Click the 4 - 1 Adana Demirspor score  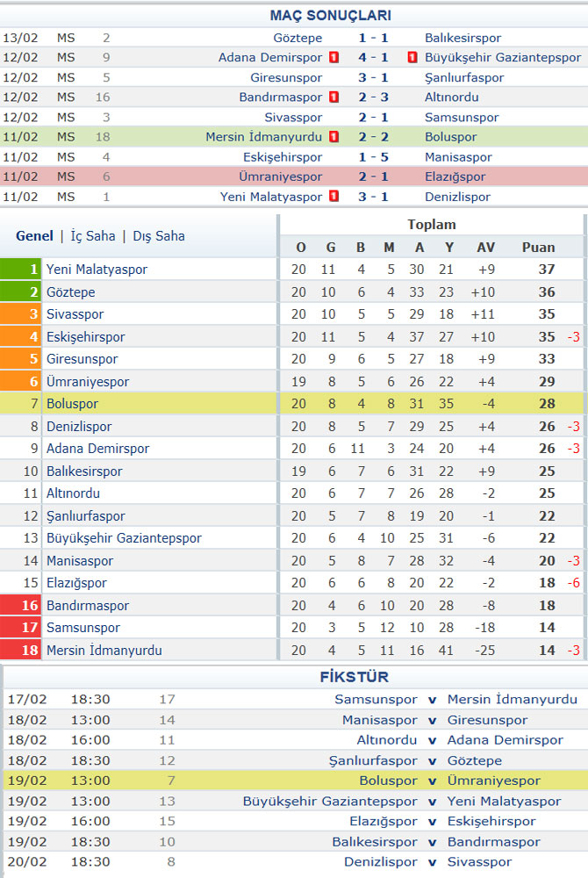373,57
